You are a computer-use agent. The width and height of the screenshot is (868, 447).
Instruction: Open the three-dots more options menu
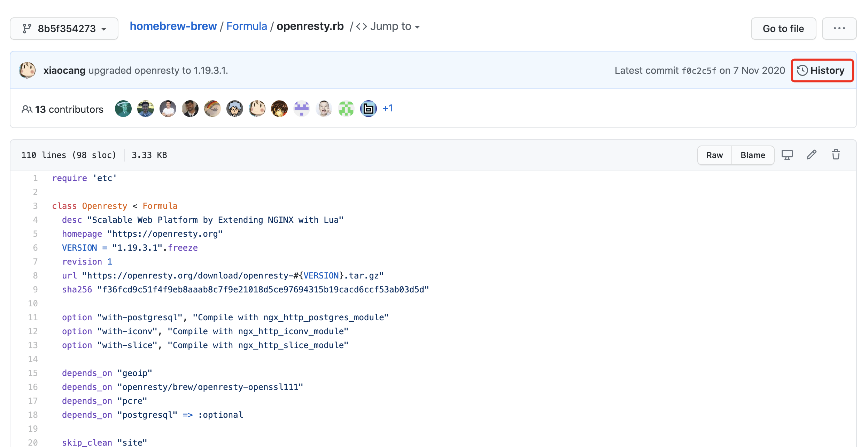[x=839, y=29]
